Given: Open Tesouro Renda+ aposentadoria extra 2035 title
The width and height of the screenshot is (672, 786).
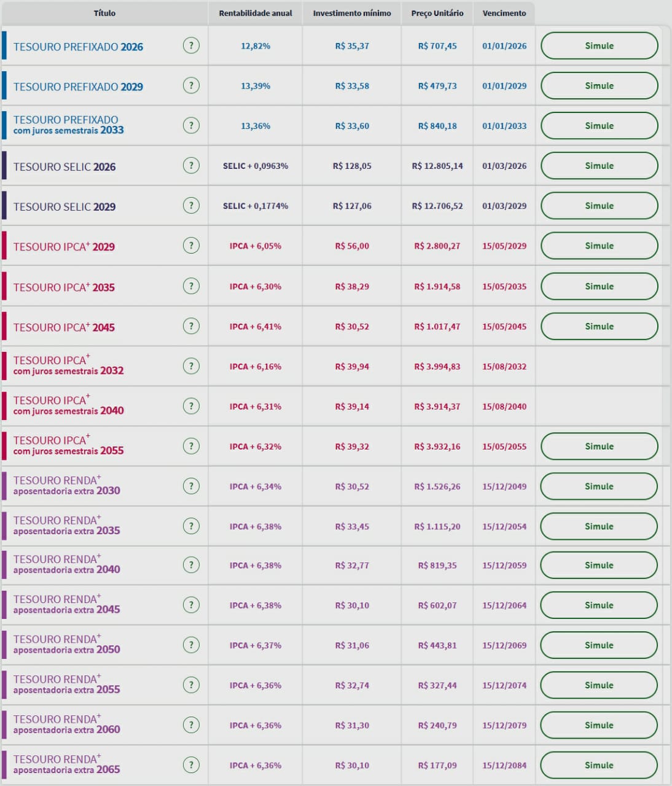Looking at the screenshot, I should 66,526.
